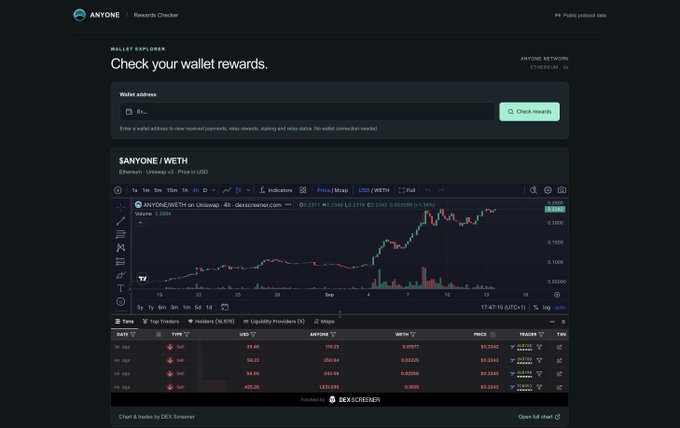Viewport: 680px width, 428px height.
Task: Select the 4h interval
Action: click(196, 190)
